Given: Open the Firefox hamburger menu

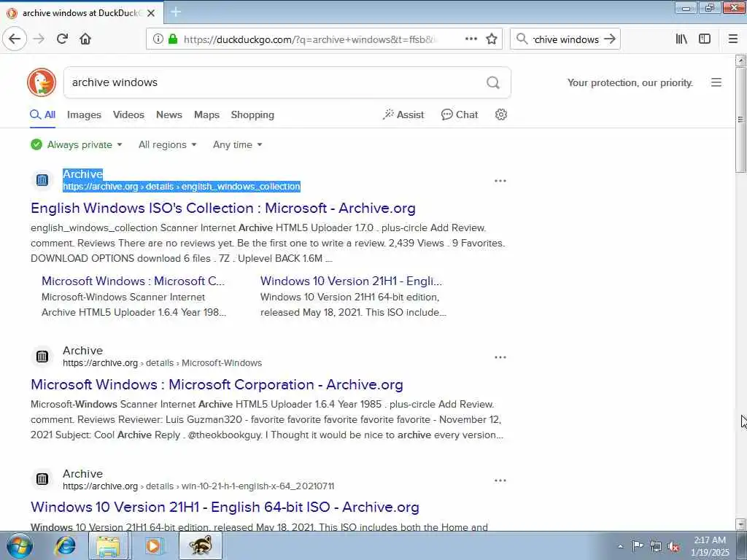Looking at the screenshot, I should tap(733, 39).
